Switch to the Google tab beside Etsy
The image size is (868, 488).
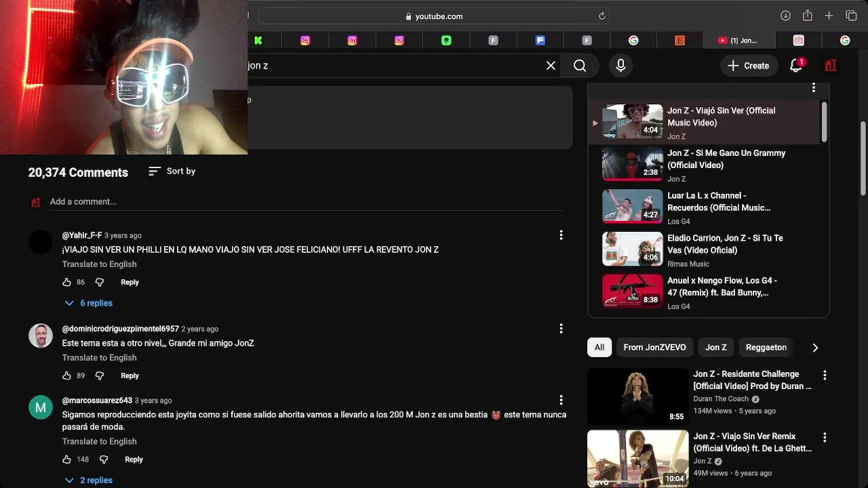click(633, 41)
